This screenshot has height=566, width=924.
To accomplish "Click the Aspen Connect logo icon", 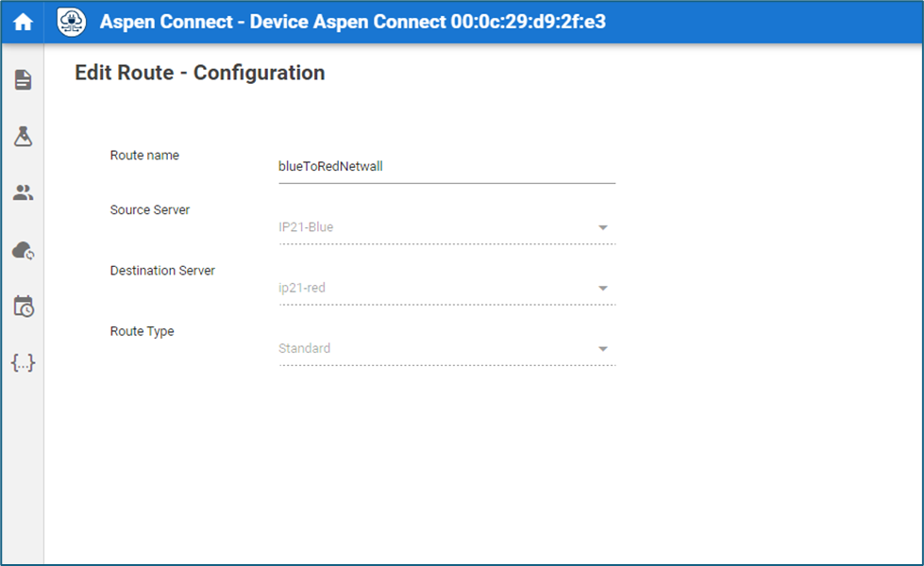I will pos(72,23).
